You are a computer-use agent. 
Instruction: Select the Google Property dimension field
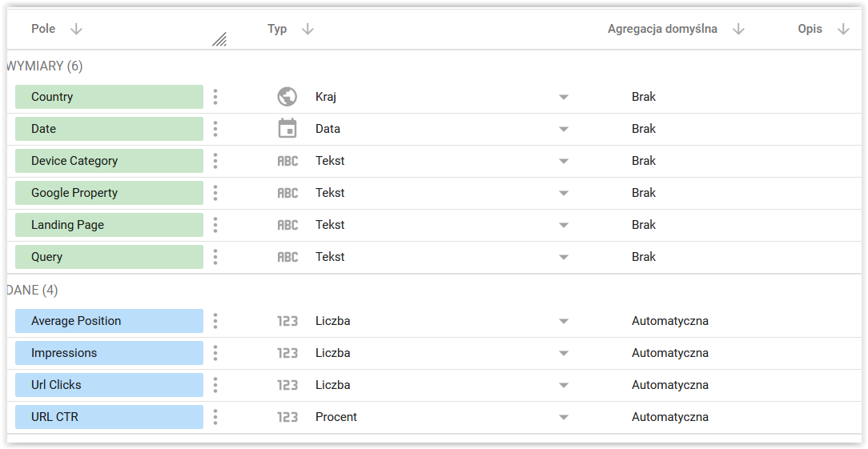(109, 193)
